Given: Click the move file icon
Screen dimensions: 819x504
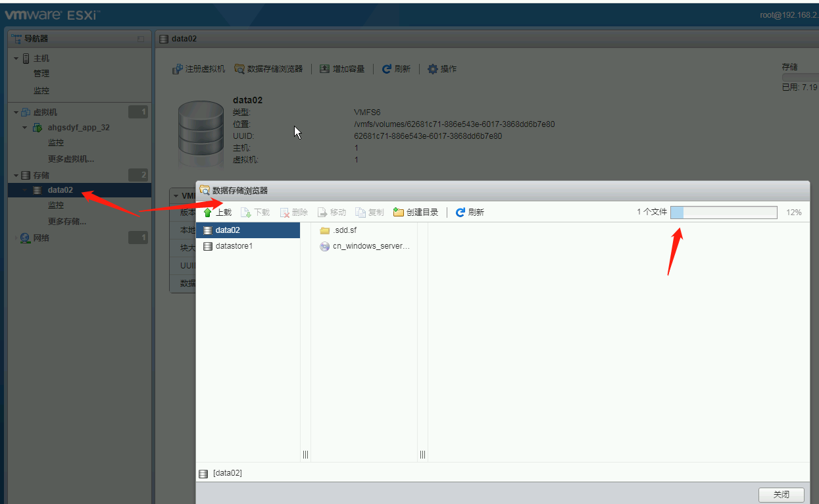Looking at the screenshot, I should coord(322,213).
